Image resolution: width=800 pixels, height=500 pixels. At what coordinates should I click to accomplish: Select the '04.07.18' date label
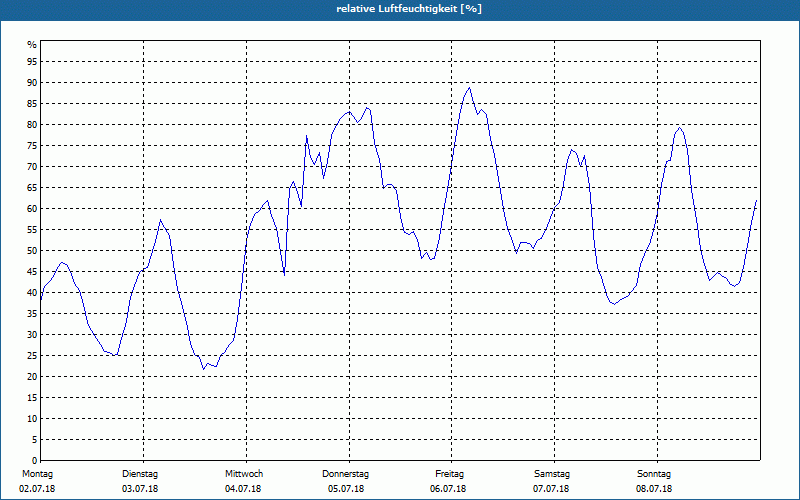coord(243,489)
